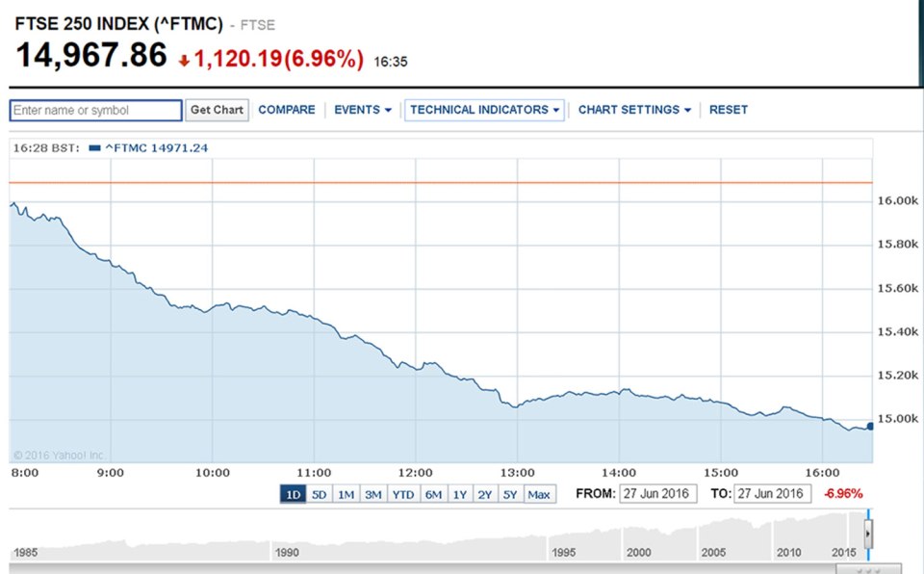Select the 5D range tab
The image size is (924, 574).
(x=319, y=494)
